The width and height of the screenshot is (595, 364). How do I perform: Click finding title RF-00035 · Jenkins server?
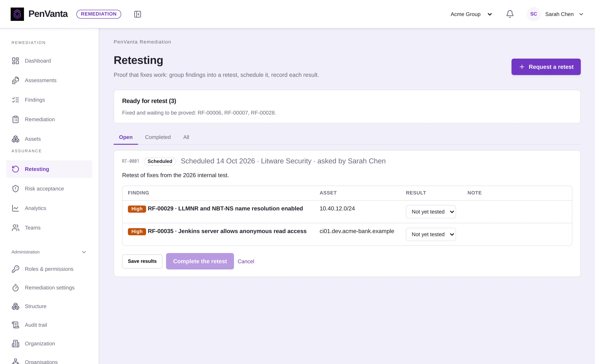(227, 231)
